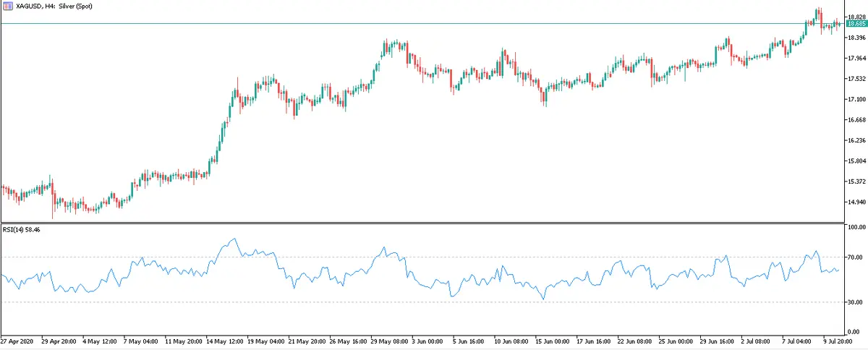
Task: Click the highlighted 18.685 current price tag
Action: [x=856, y=24]
